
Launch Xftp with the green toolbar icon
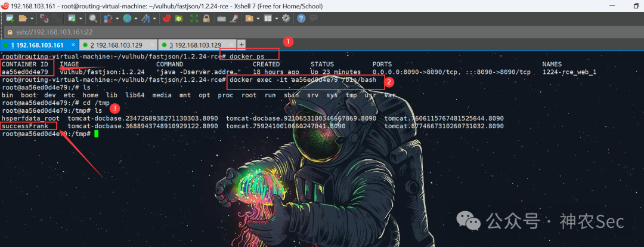[x=179, y=18]
